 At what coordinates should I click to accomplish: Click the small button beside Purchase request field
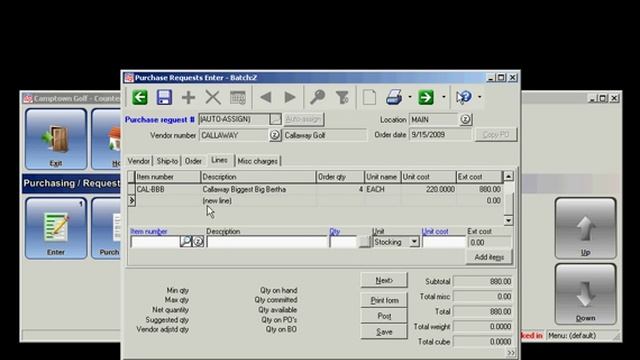275,119
